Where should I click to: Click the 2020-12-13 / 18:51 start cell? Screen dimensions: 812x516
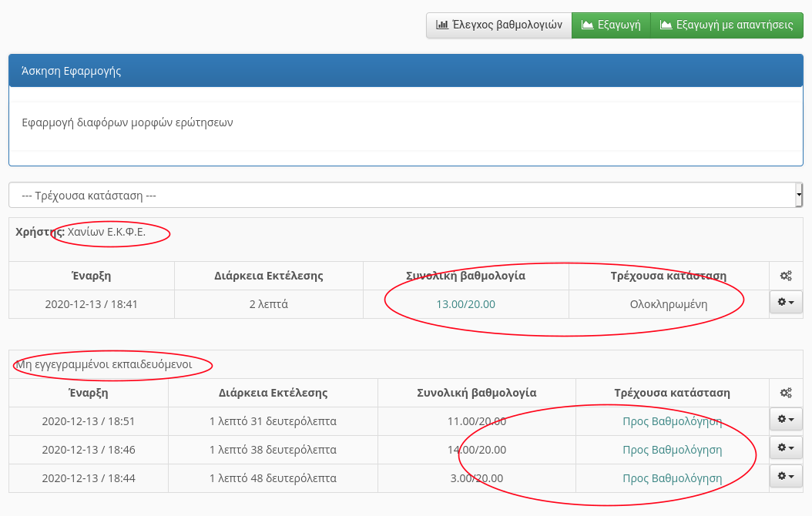pyautogui.click(x=89, y=421)
